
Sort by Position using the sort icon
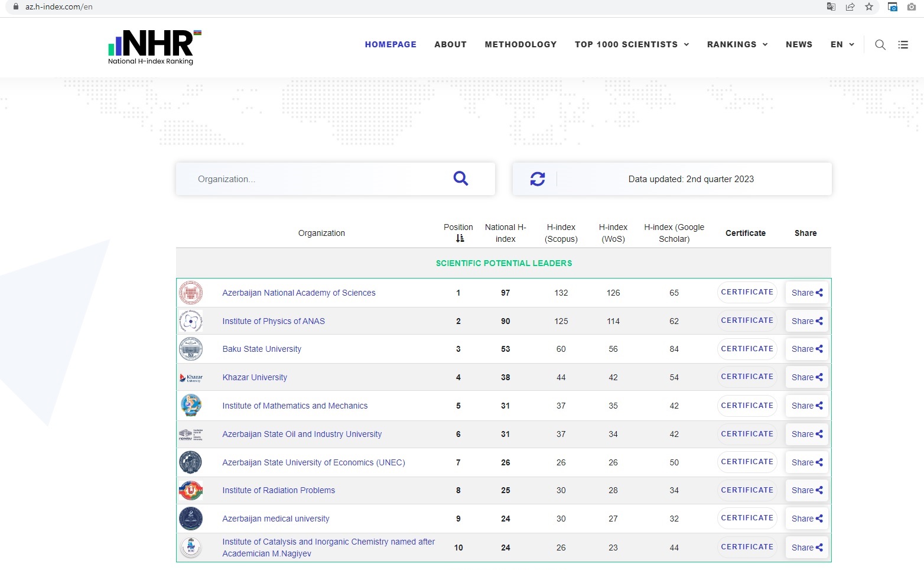[460, 238]
